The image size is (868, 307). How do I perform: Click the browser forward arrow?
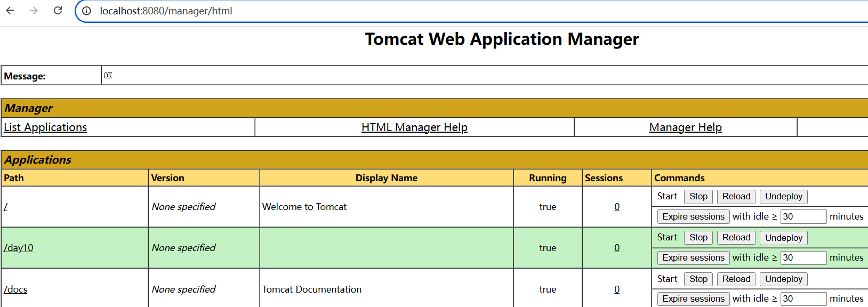[x=34, y=11]
